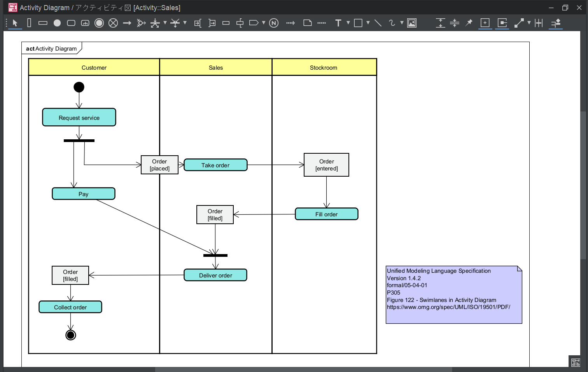
Task: Choose the control flow arrow tool
Action: [127, 23]
